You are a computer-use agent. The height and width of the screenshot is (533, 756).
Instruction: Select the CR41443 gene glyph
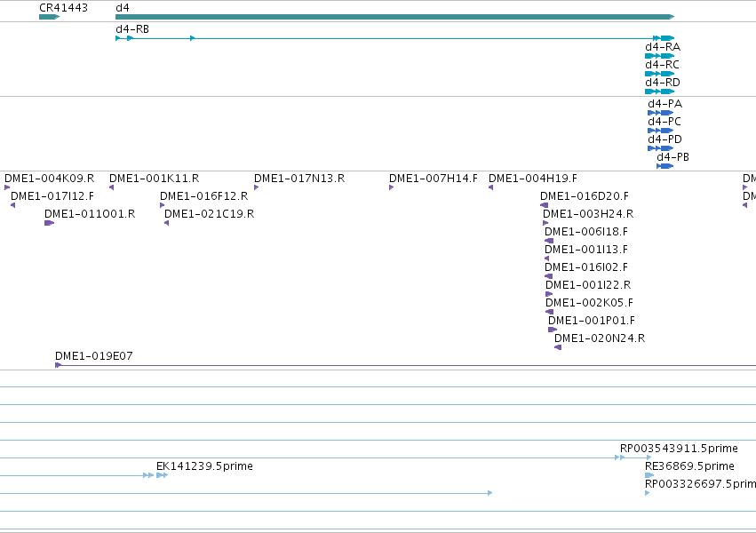pos(49,17)
